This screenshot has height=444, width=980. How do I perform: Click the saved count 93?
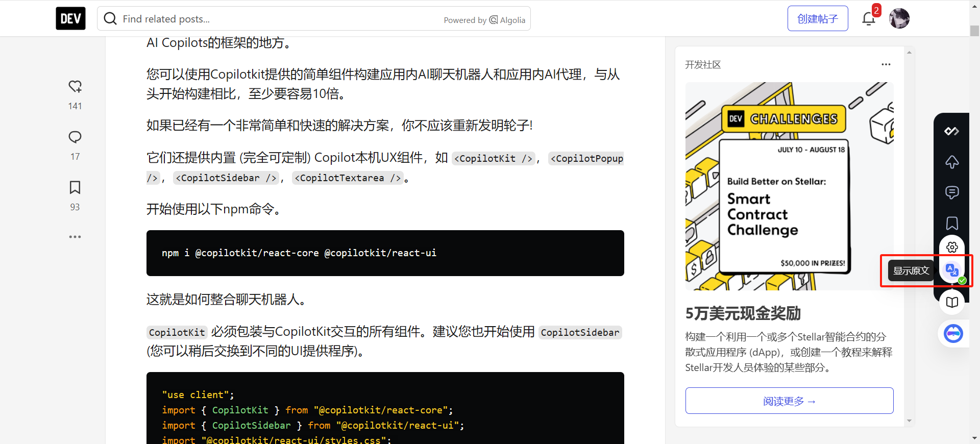pos(75,207)
